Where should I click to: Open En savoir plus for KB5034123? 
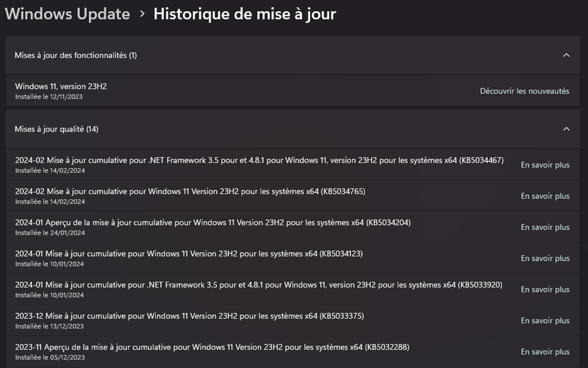545,258
